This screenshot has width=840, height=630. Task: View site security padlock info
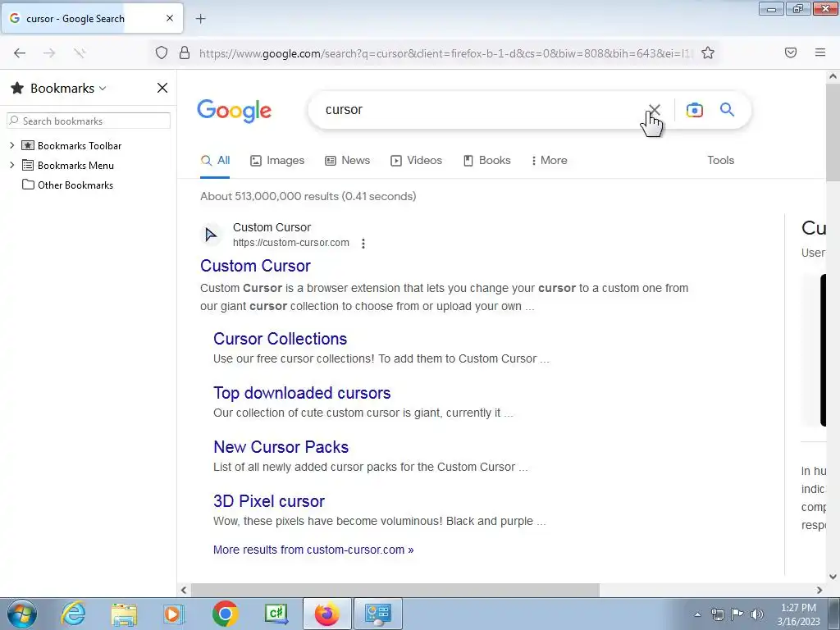[x=185, y=53]
